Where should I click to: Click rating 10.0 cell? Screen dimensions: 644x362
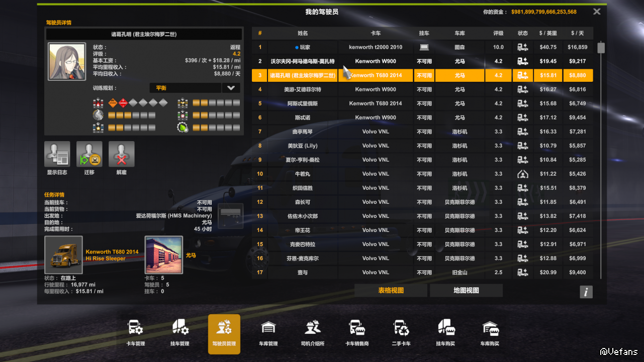coord(498,47)
